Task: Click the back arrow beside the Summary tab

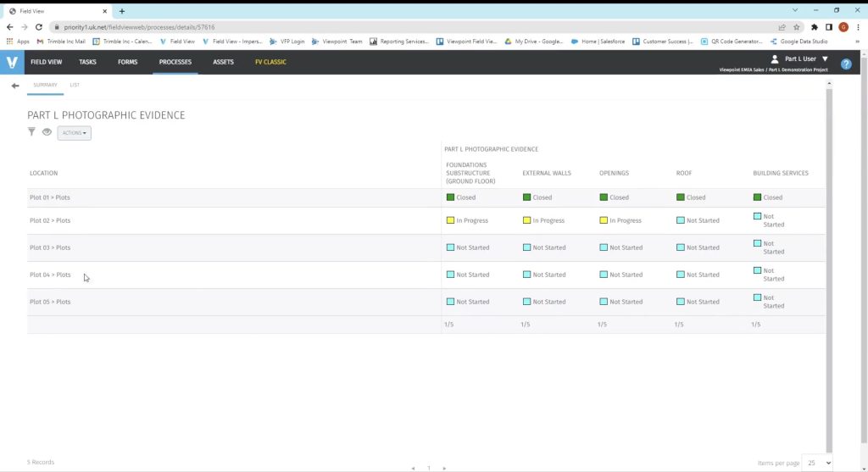Action: (14, 86)
